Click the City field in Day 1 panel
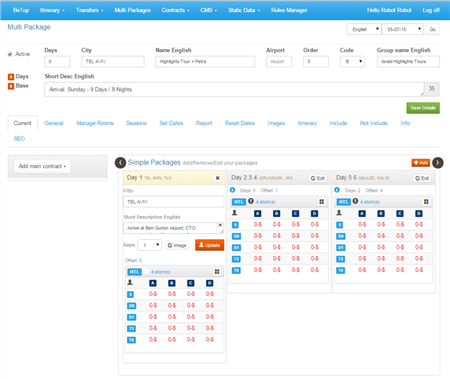Image resolution: width=450 pixels, height=379 pixels. (x=174, y=202)
